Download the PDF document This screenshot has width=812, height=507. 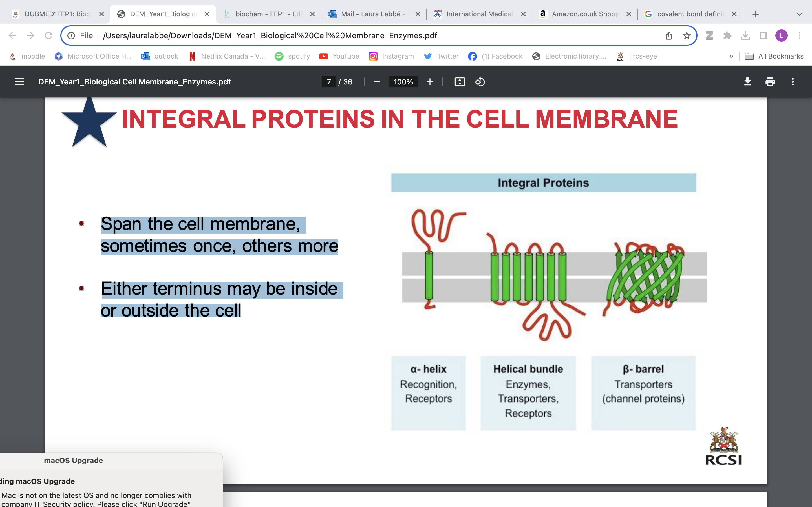(x=748, y=81)
